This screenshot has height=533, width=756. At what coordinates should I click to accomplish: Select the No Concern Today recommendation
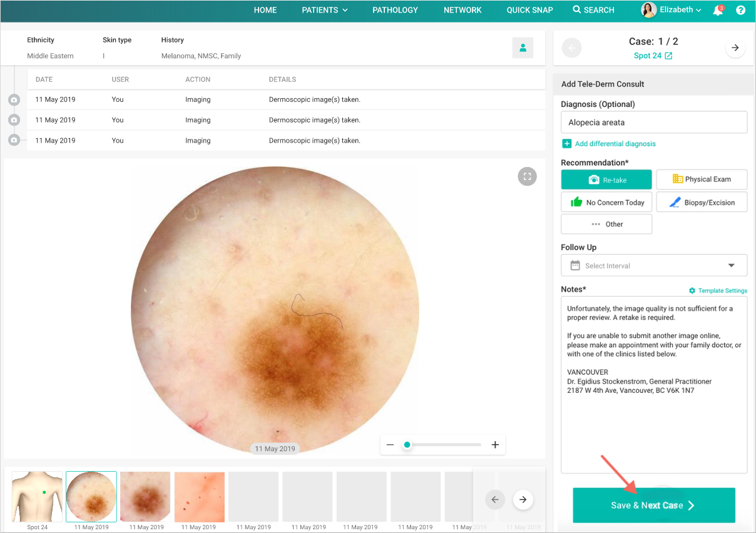pos(606,202)
